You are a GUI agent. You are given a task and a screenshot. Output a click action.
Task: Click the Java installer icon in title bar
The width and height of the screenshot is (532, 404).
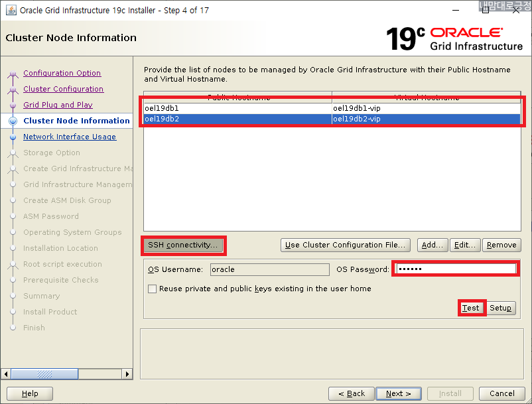pyautogui.click(x=11, y=10)
